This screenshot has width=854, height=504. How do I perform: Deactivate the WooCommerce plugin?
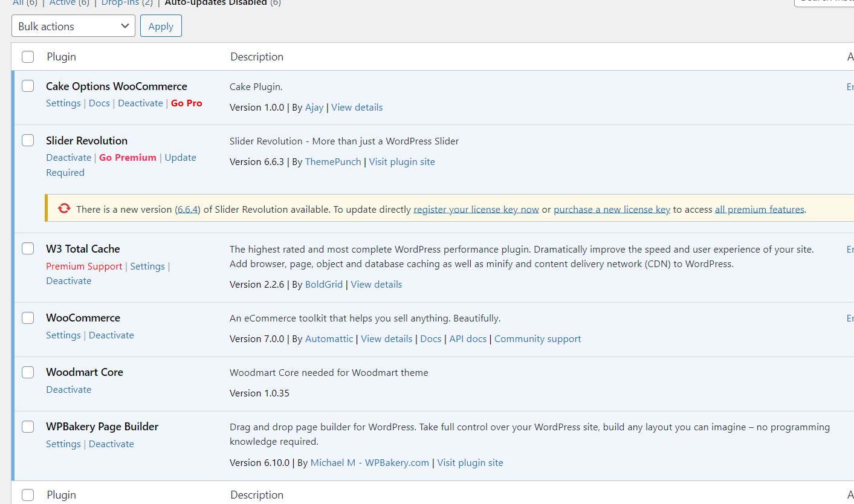[111, 335]
